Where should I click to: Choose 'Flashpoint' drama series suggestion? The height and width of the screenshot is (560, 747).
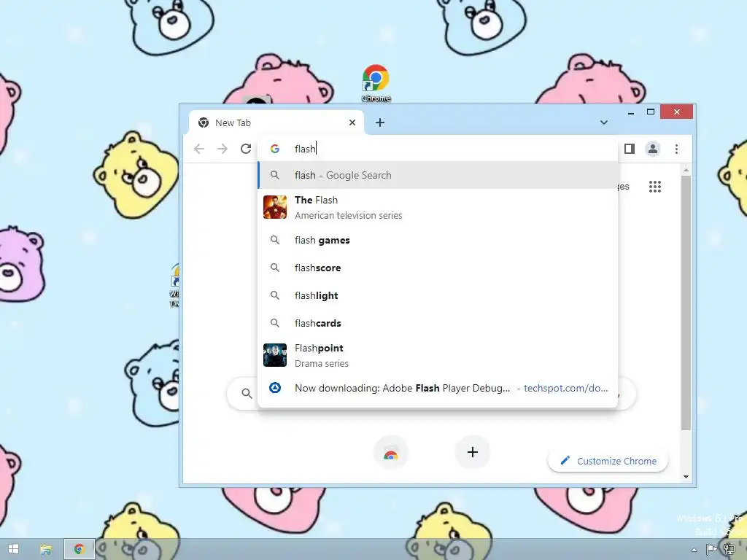[x=438, y=355]
